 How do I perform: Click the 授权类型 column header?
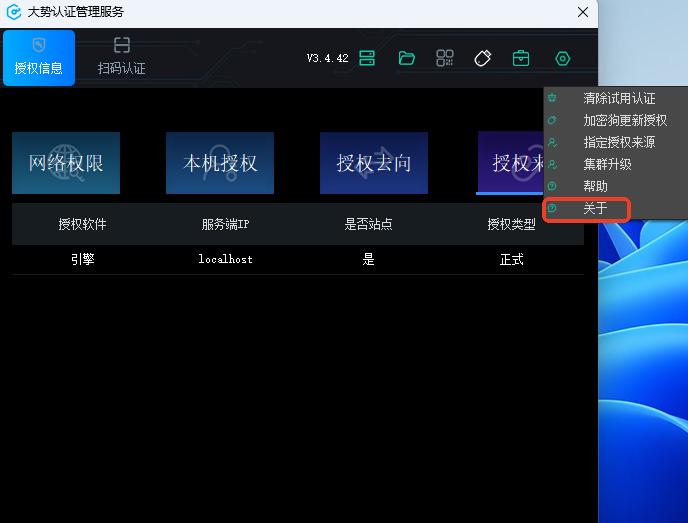point(511,224)
